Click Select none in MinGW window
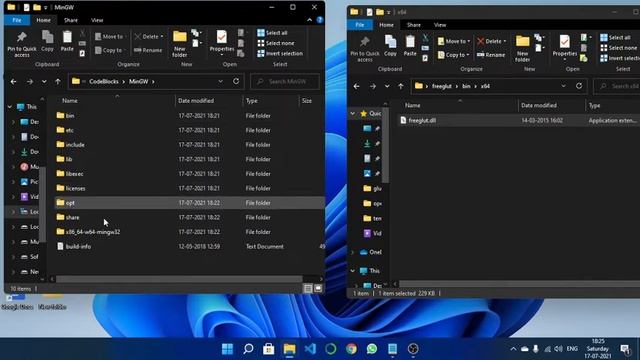Image resolution: width=640 pixels, height=360 pixels. click(x=276, y=43)
